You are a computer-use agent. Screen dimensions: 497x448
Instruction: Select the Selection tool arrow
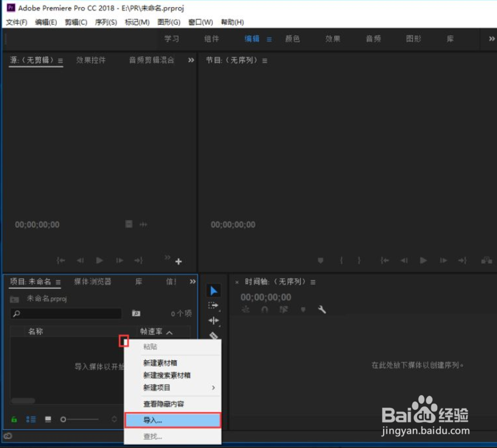coord(213,291)
